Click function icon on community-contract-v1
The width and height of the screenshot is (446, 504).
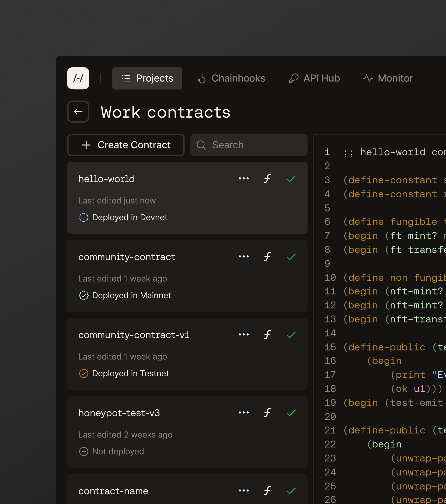[x=268, y=335]
